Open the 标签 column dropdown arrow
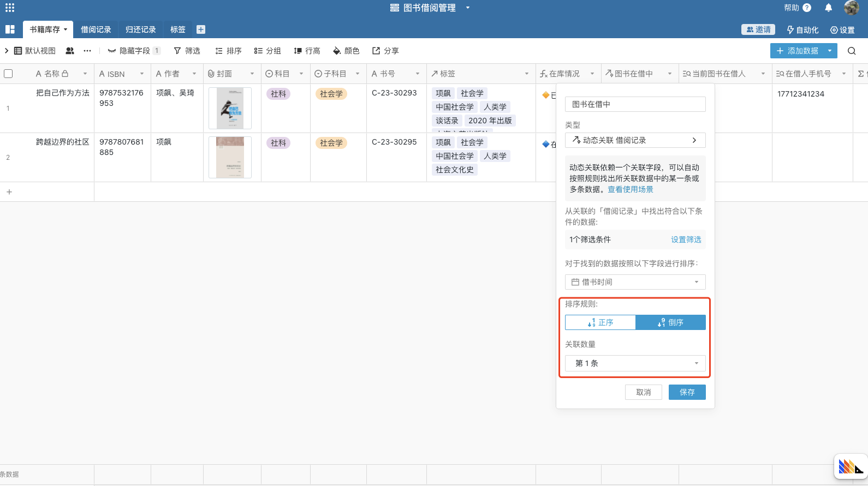 [527, 74]
